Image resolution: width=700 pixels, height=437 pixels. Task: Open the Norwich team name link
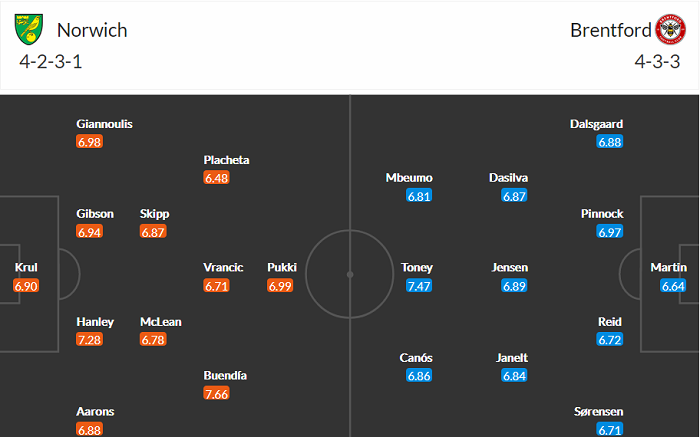(92, 30)
